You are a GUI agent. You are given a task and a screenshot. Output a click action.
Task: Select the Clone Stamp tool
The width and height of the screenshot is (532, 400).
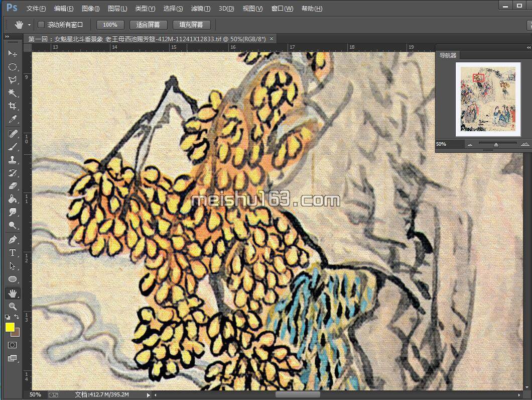point(13,159)
